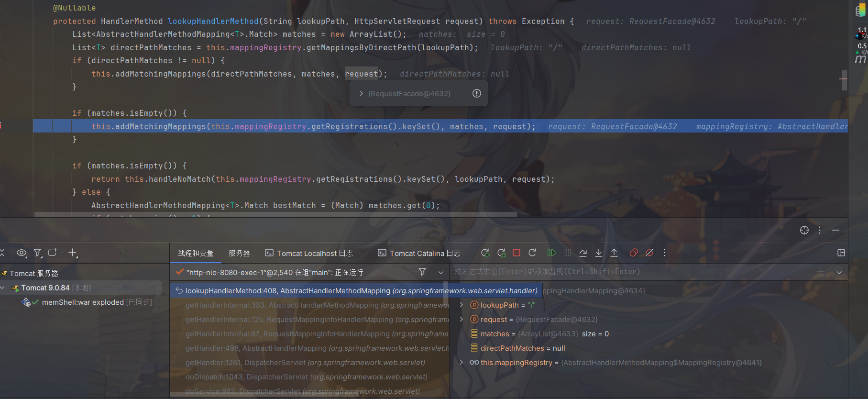Select the Tomcat 服务器 tree node
The width and height of the screenshot is (868, 399).
pos(34,273)
